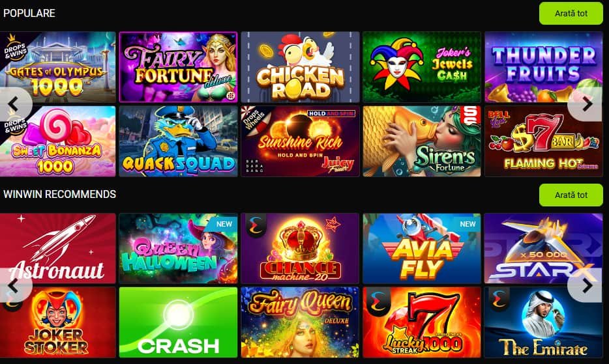Open The Emirate game tile
Screen dimensions: 609x364
[544, 322]
